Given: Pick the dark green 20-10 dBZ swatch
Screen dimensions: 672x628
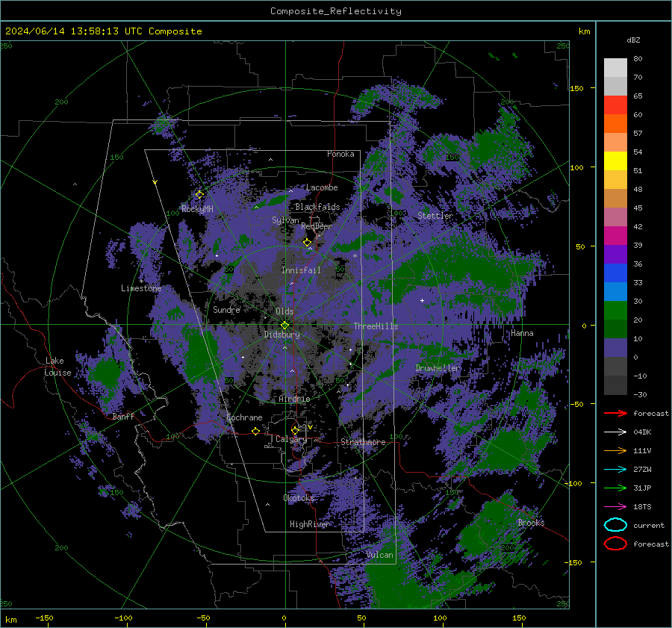Looking at the screenshot, I should (x=615, y=329).
